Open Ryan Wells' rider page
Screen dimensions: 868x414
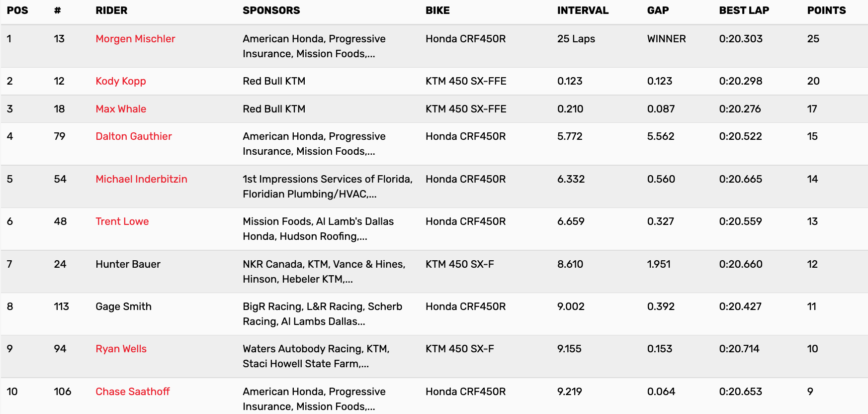[121, 349]
